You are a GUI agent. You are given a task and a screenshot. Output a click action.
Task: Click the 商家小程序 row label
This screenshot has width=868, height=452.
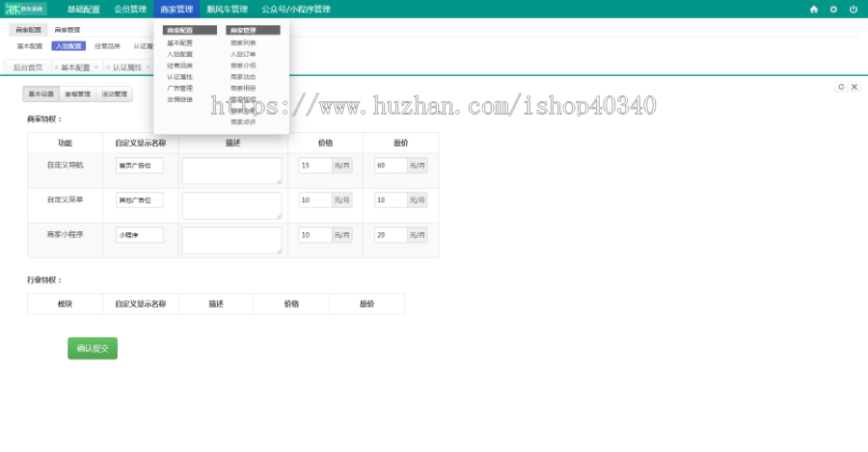click(65, 234)
